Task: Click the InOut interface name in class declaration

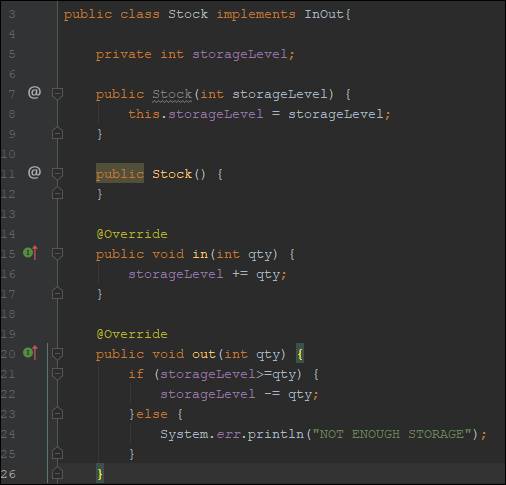Action: pos(324,14)
